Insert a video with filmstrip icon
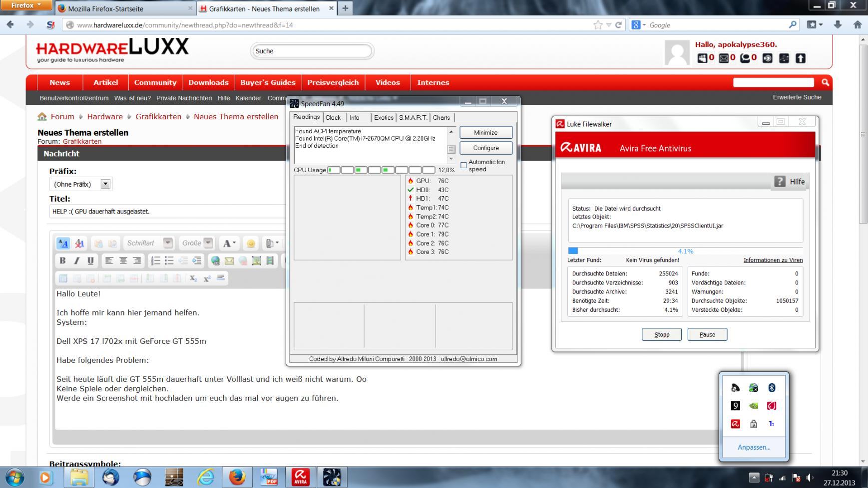This screenshot has height=488, width=868. [x=270, y=260]
